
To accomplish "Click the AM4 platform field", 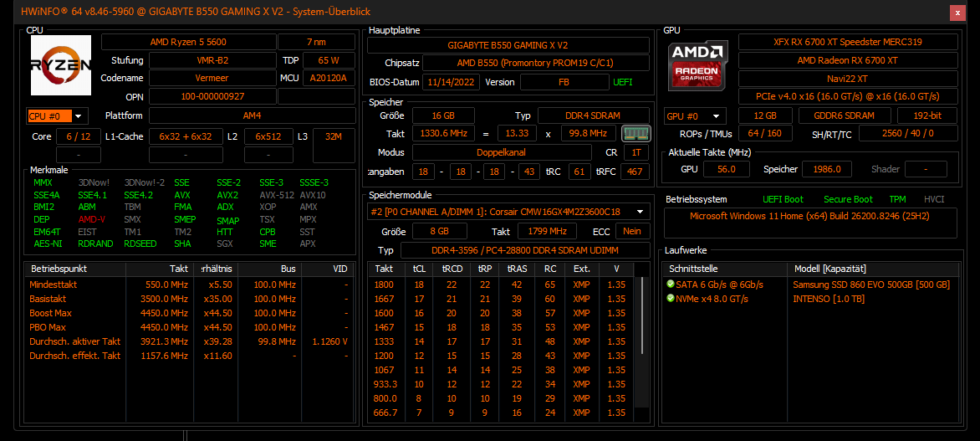I will click(x=252, y=115).
